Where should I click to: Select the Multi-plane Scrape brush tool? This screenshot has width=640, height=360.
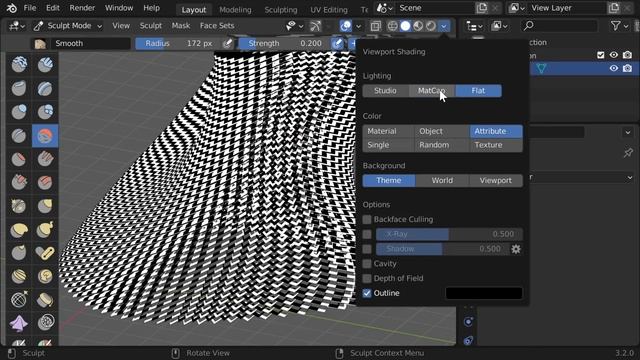point(45,182)
